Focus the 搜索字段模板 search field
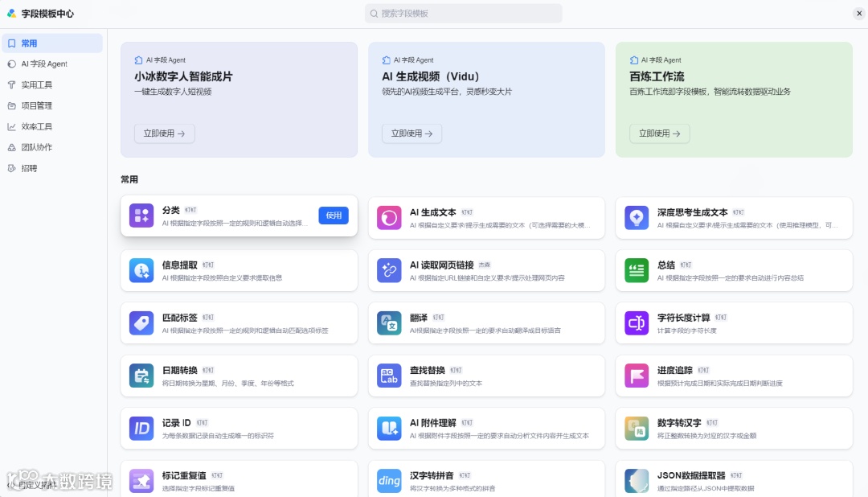 [464, 14]
